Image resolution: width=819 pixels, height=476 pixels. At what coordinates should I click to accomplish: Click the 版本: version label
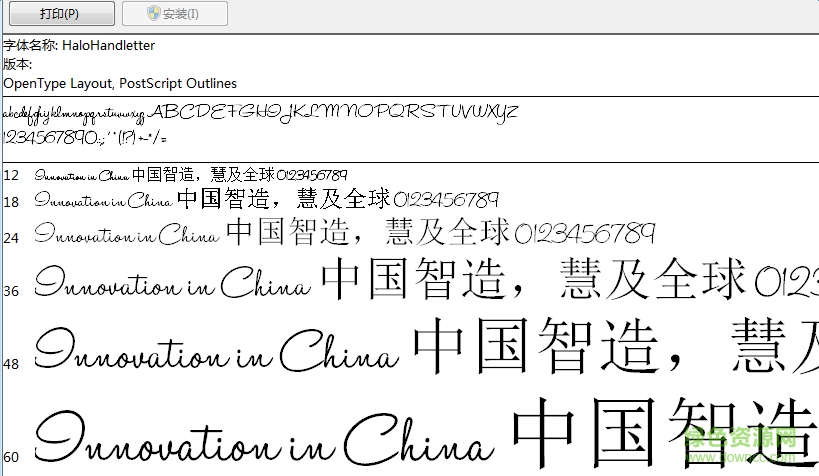click(x=17, y=64)
